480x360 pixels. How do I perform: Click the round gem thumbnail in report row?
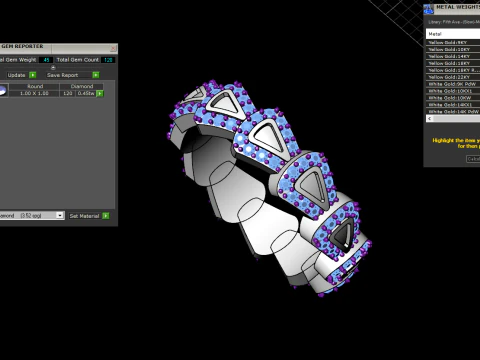3,90
